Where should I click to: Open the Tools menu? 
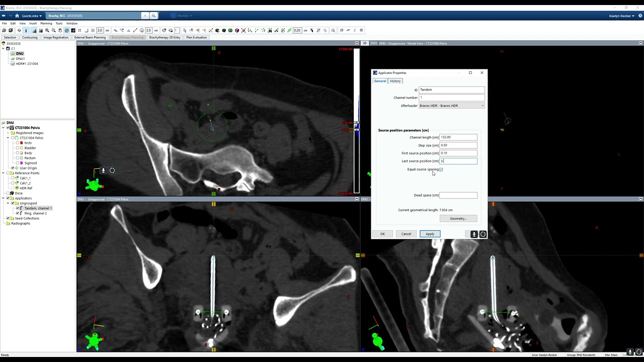[x=59, y=23]
